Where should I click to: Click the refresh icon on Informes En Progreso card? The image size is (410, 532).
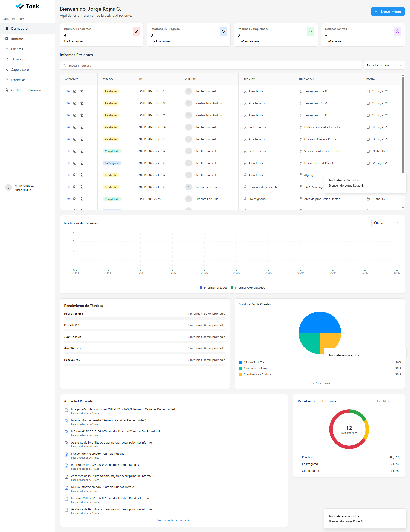coord(223,31)
